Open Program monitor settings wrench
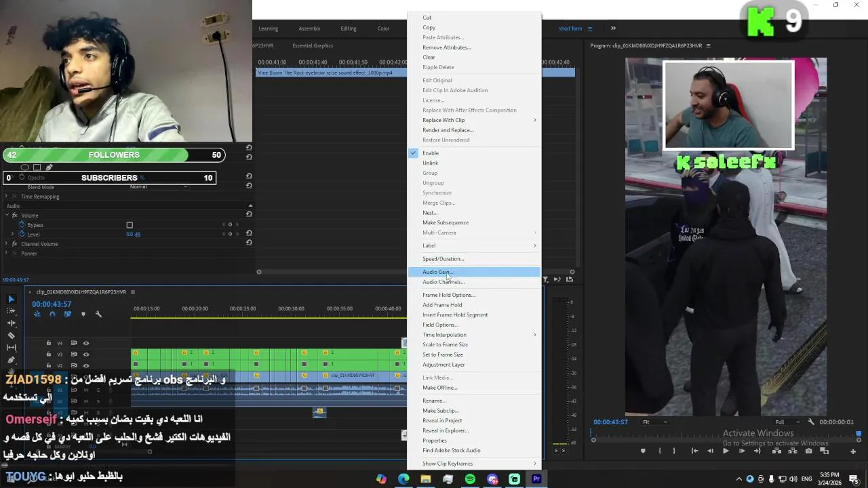868x488 pixels. (811, 422)
